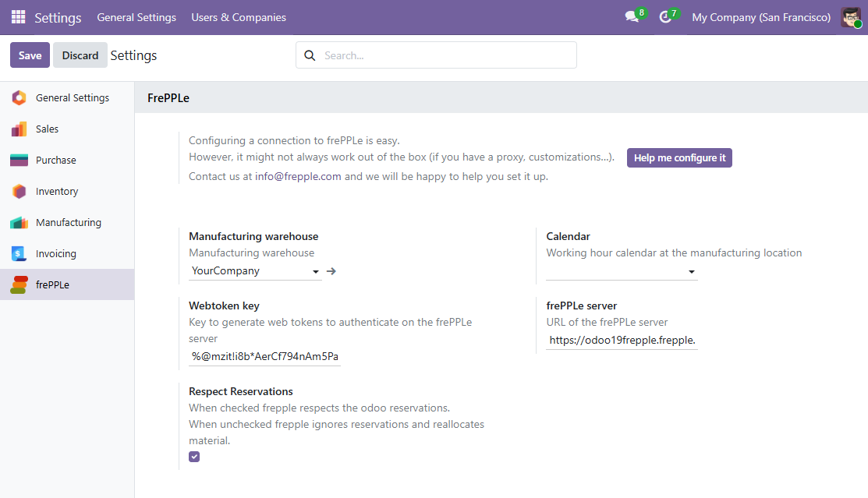Open the messaging conversations icon
This screenshot has height=498, width=868.
[630, 16]
